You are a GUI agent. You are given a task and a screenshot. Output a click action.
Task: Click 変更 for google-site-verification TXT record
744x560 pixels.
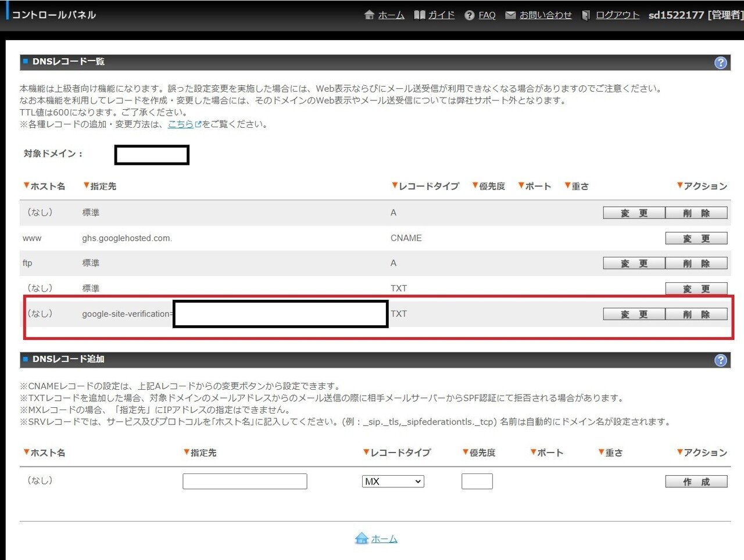coord(634,314)
